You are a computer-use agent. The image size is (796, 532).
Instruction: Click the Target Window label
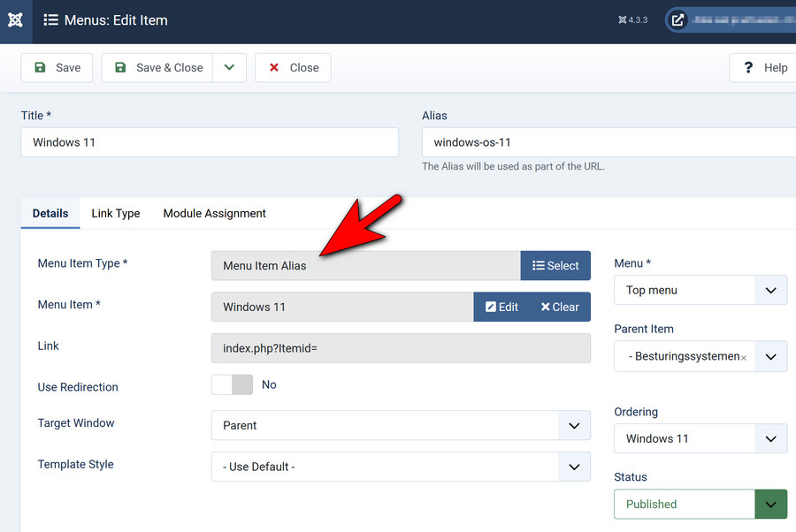pyautogui.click(x=76, y=423)
